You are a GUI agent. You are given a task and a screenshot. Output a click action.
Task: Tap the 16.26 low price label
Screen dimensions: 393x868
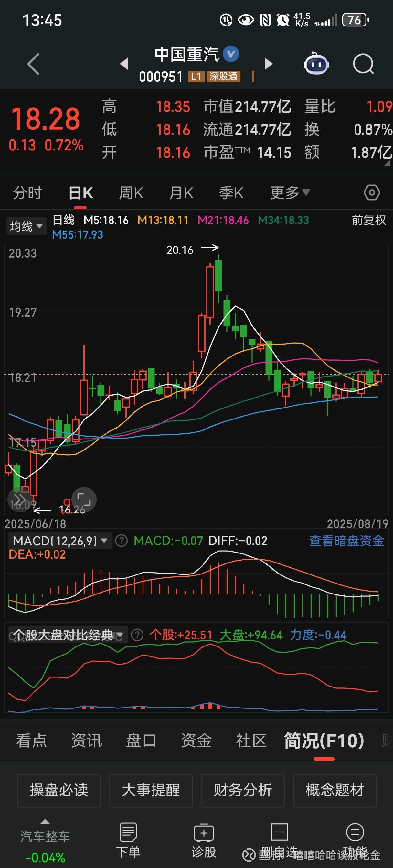[72, 509]
